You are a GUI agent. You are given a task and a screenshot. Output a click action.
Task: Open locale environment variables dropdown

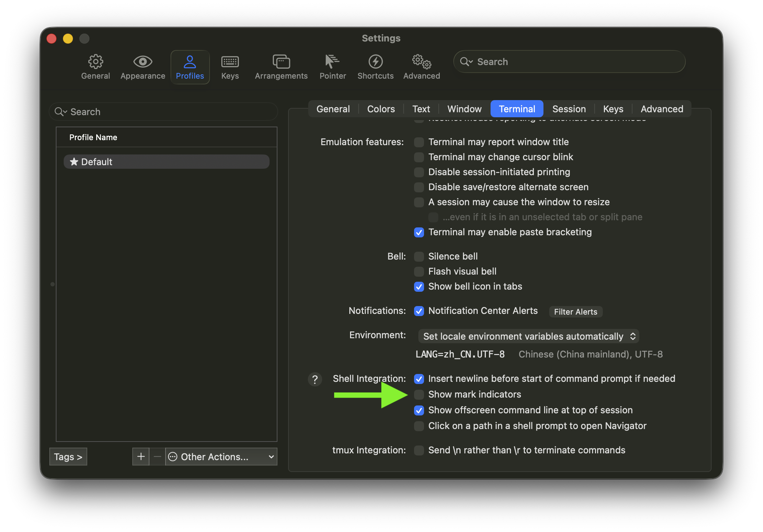click(528, 336)
